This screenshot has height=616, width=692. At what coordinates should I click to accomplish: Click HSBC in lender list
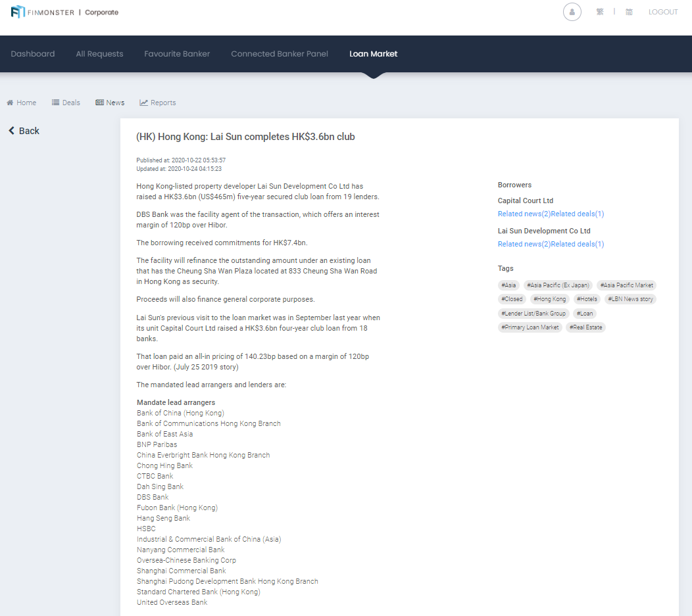(146, 529)
